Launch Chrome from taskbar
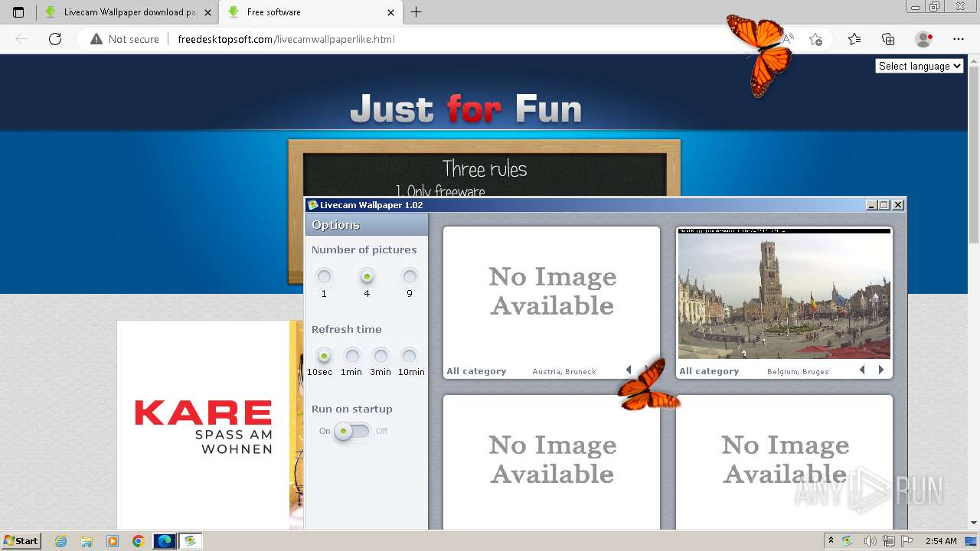Image resolution: width=980 pixels, height=551 pixels. point(138,541)
